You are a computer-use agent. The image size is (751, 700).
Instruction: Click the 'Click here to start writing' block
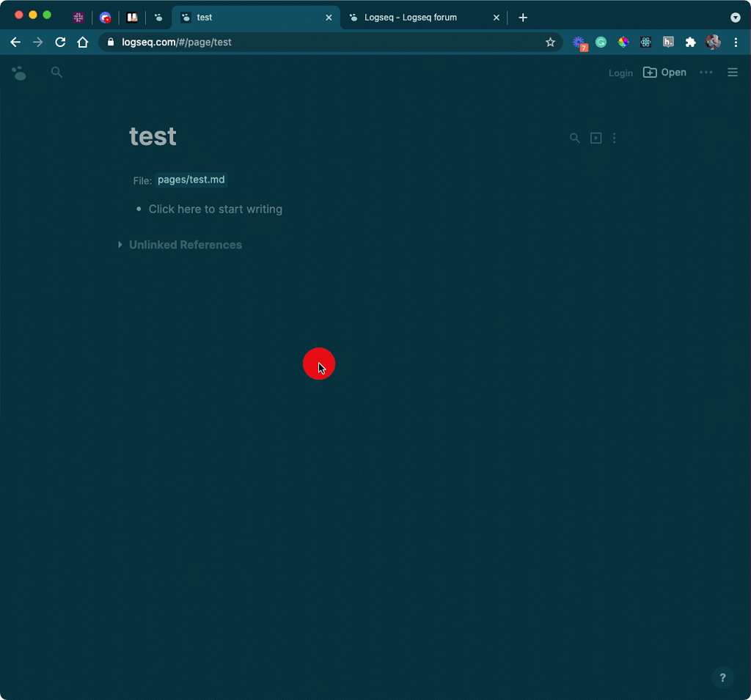pos(215,209)
